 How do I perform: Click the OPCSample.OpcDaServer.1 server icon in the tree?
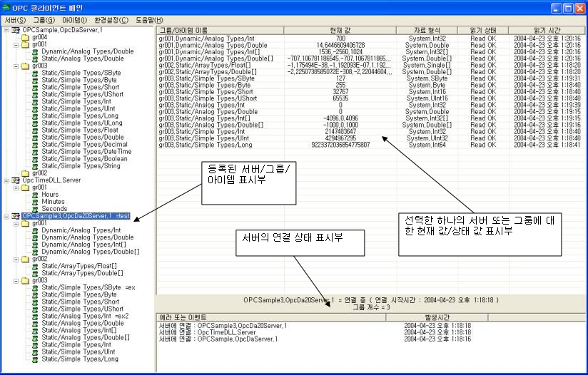(x=15, y=31)
